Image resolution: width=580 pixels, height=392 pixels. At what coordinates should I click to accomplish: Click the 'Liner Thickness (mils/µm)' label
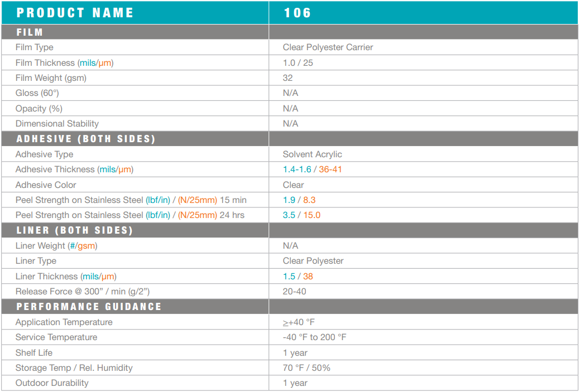66,277
